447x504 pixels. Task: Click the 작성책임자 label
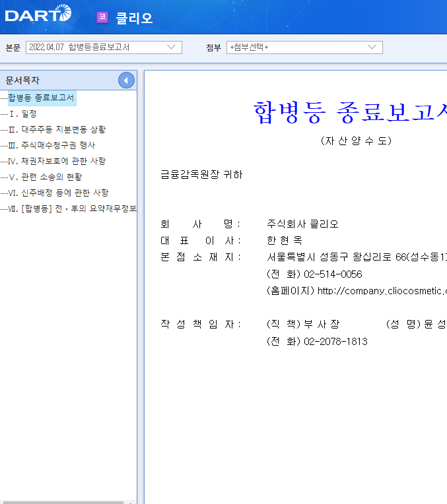201,325
